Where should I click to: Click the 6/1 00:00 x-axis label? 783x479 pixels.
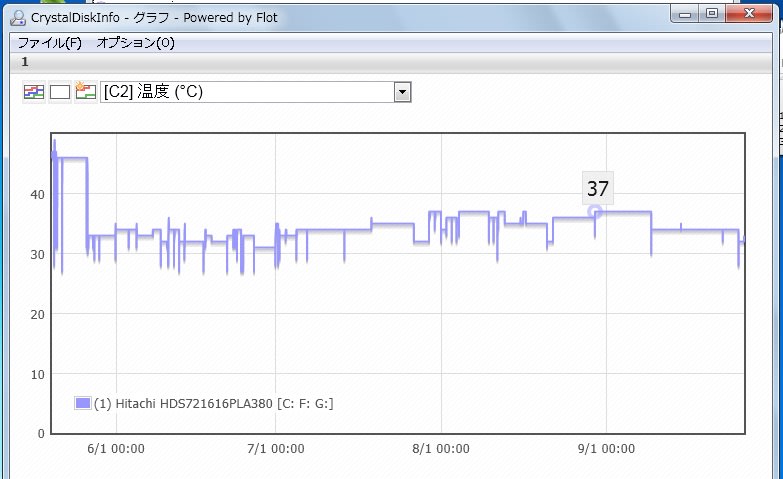pyautogui.click(x=116, y=449)
